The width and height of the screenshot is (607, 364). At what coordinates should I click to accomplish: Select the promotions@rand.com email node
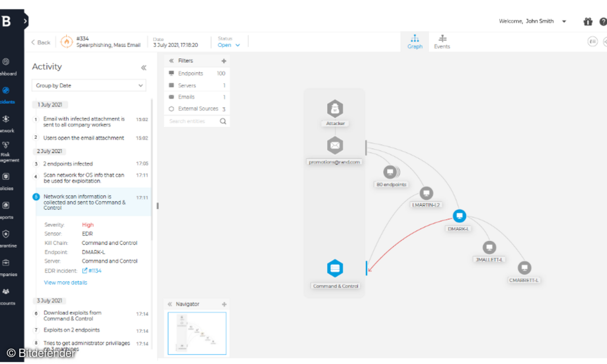point(335,146)
